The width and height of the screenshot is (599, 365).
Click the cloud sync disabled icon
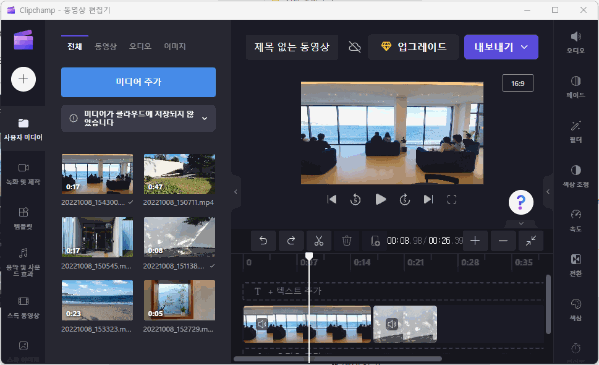(355, 47)
